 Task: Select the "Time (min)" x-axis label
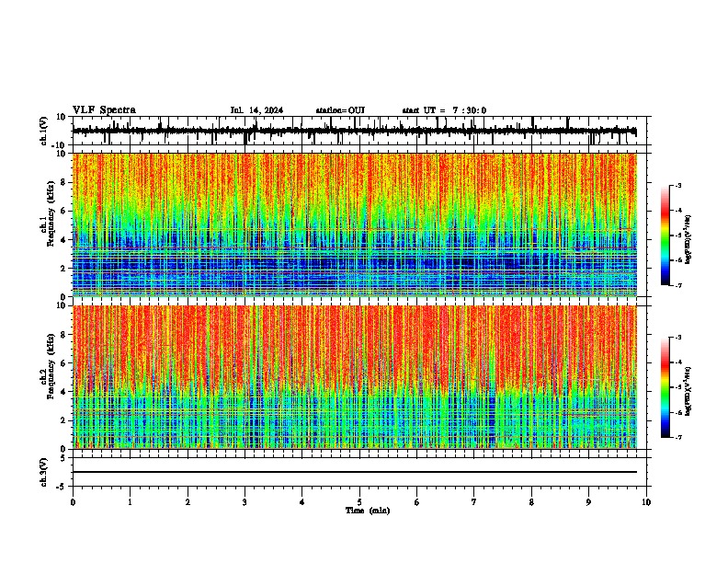tap(368, 511)
